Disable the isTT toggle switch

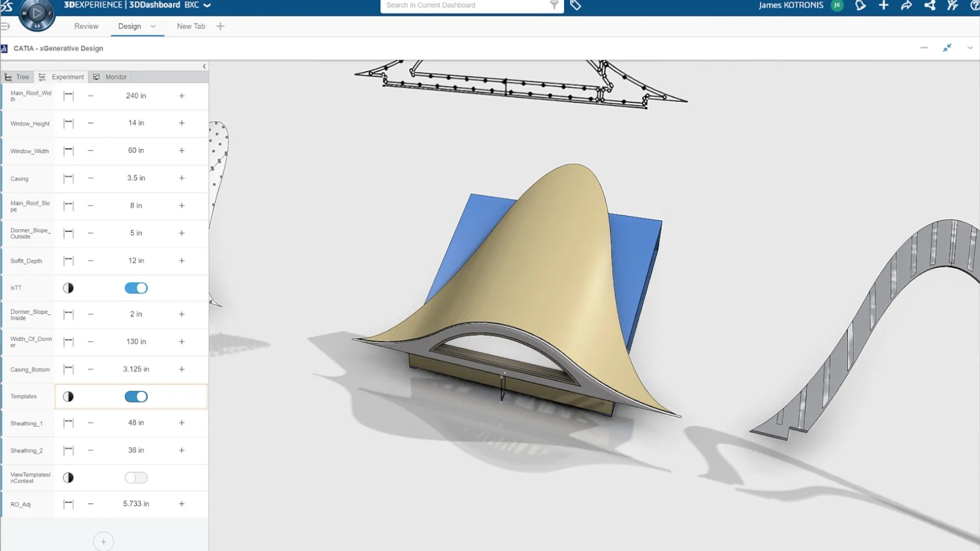point(136,288)
